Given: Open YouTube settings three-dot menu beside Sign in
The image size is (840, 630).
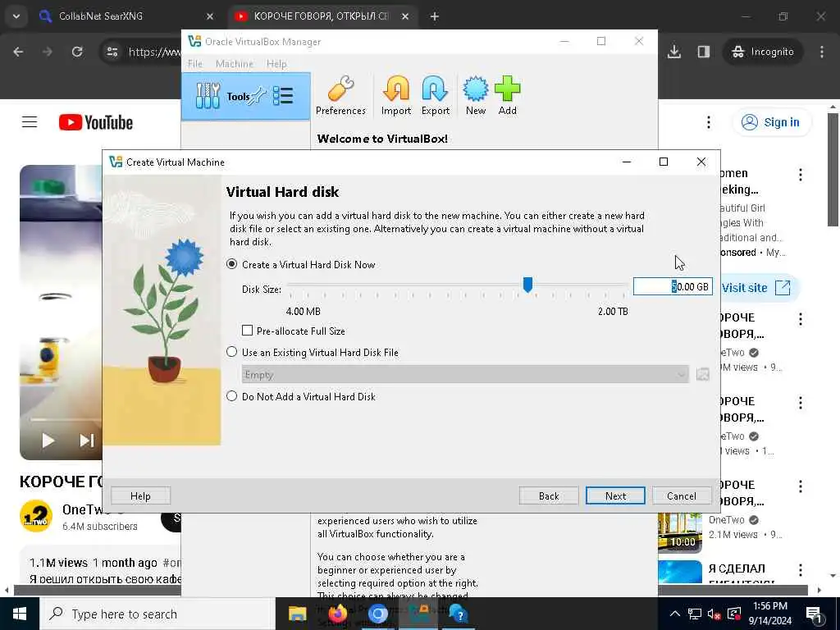Looking at the screenshot, I should 708,122.
